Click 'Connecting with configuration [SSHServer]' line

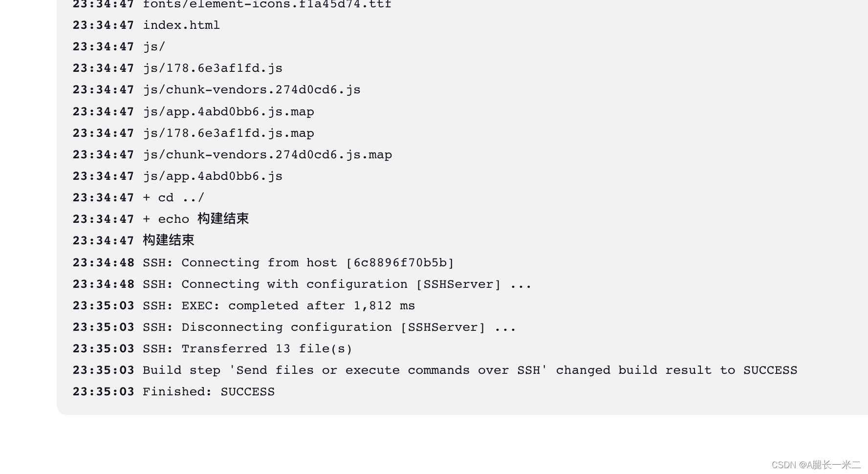point(302,284)
